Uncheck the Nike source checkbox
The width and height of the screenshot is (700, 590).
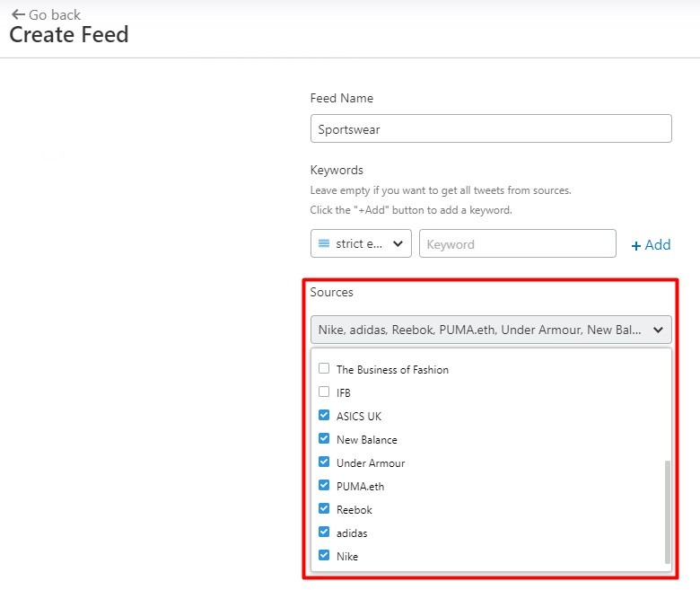[324, 555]
